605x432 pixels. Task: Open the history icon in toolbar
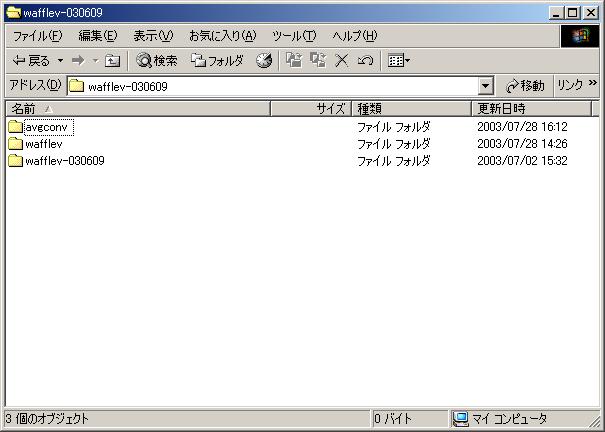264,61
